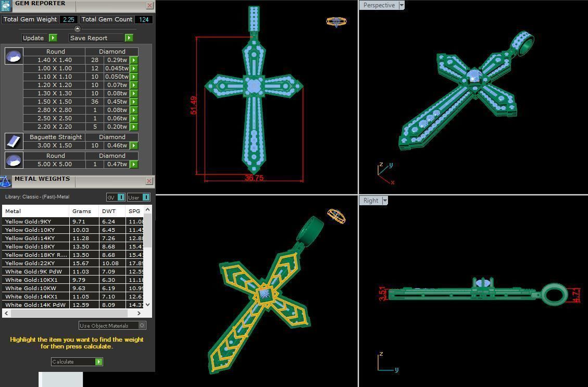
Task: Select the White Gold:14KX1 row
Action: pos(73,296)
